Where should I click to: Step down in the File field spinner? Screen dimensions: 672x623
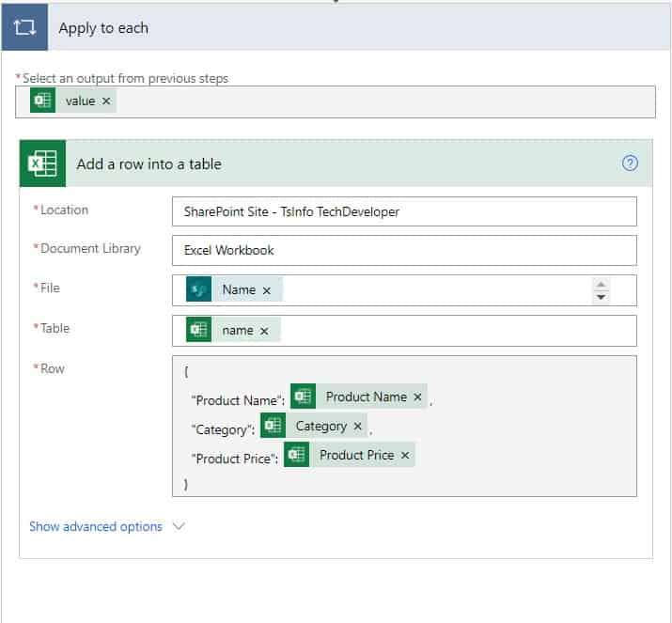[601, 297]
